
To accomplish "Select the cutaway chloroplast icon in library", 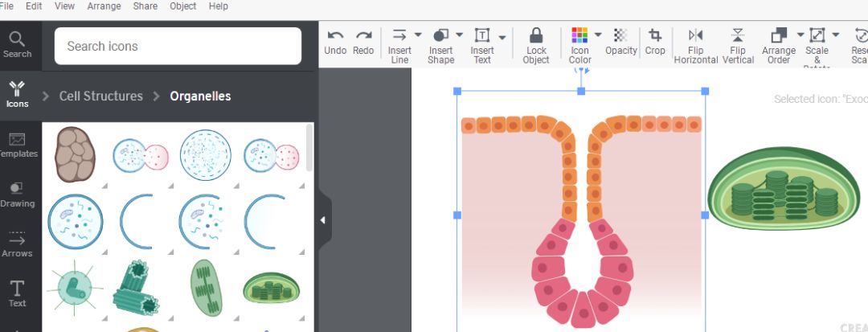I will click(x=272, y=288).
